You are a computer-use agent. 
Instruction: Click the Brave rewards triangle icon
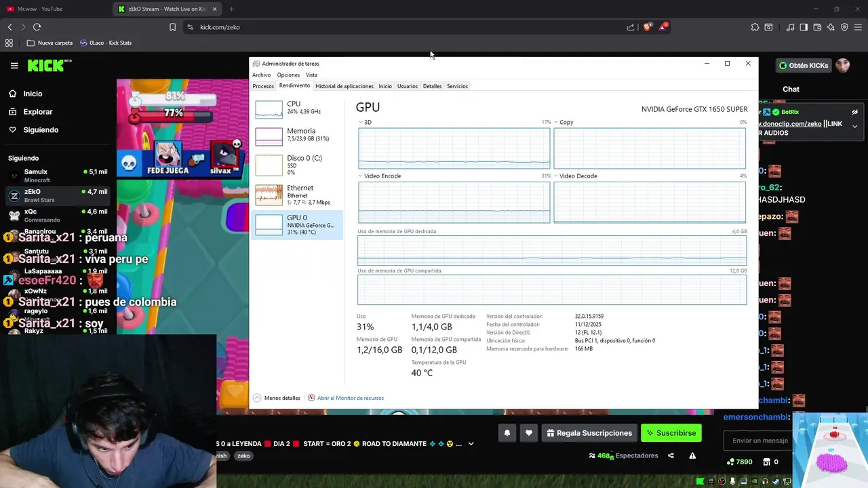pos(663,27)
